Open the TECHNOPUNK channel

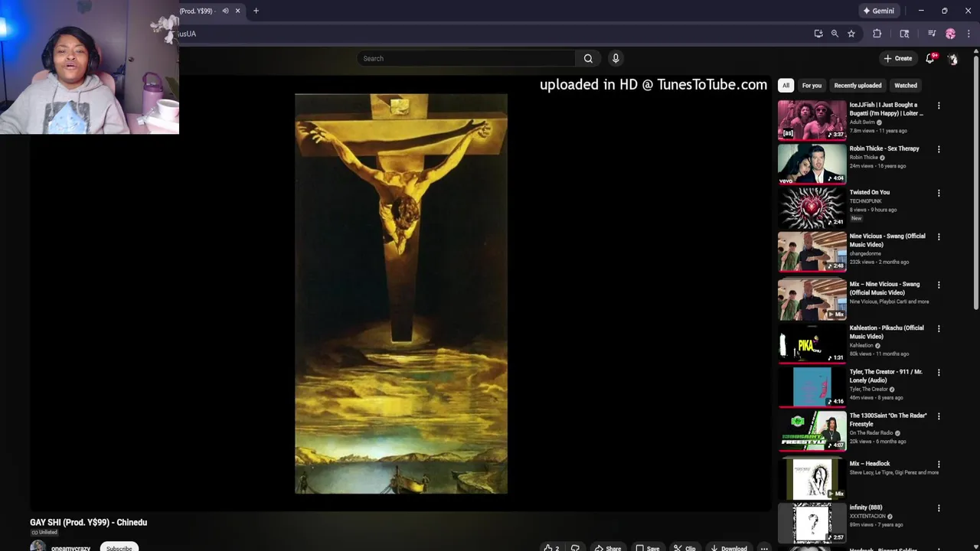point(865,201)
